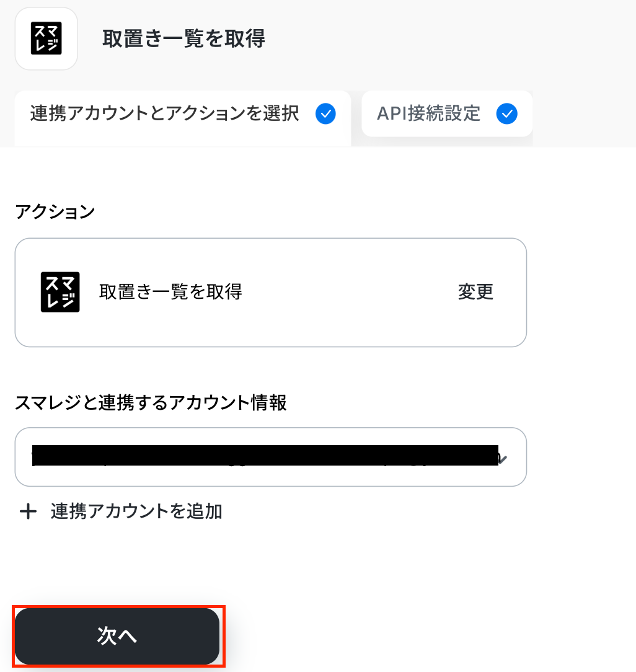This screenshot has width=636, height=672.
Task: Click the blue checkmark next to API接続設定
Action: (507, 114)
